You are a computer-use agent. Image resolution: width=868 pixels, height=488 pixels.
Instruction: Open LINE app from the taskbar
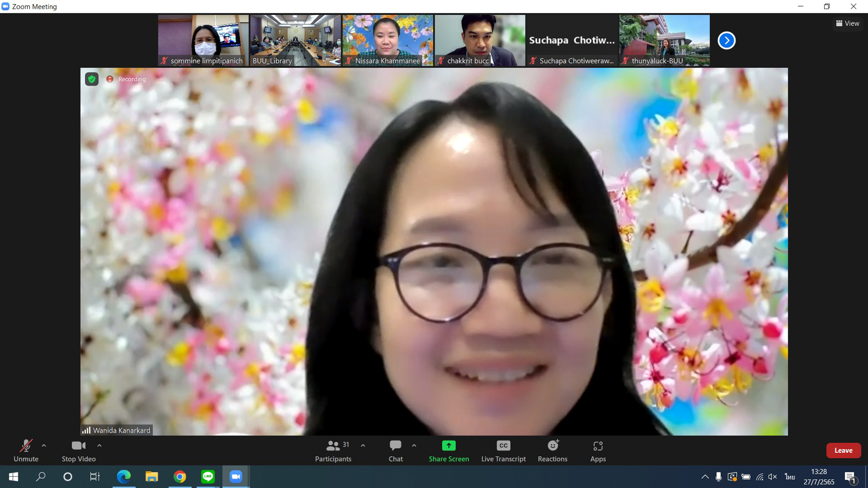pos(208,476)
